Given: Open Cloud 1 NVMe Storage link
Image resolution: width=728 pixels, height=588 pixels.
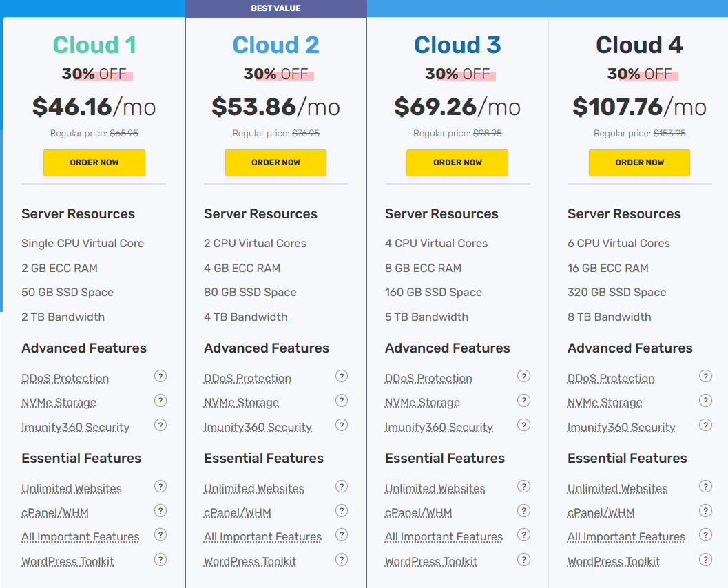Looking at the screenshot, I should 59,403.
